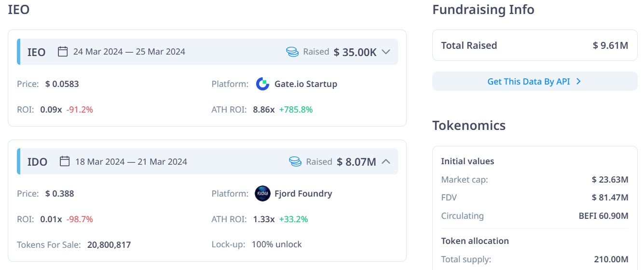The height and width of the screenshot is (270, 644).
Task: Click the IDO round header bar
Action: coord(232,161)
